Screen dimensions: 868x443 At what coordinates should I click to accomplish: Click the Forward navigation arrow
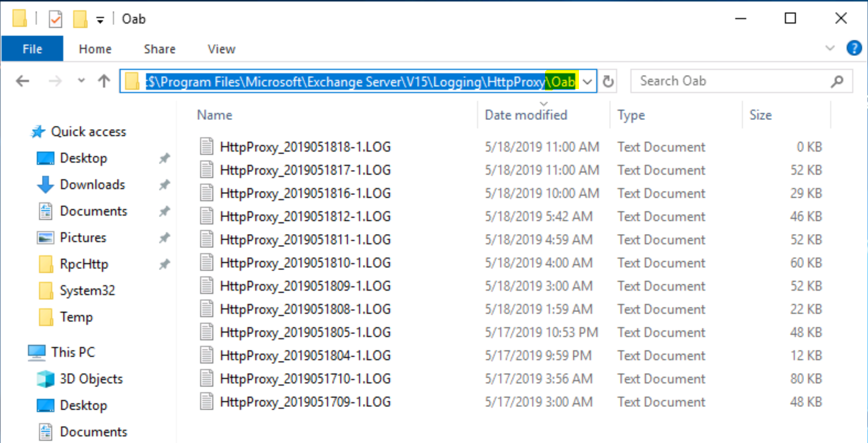[55, 82]
